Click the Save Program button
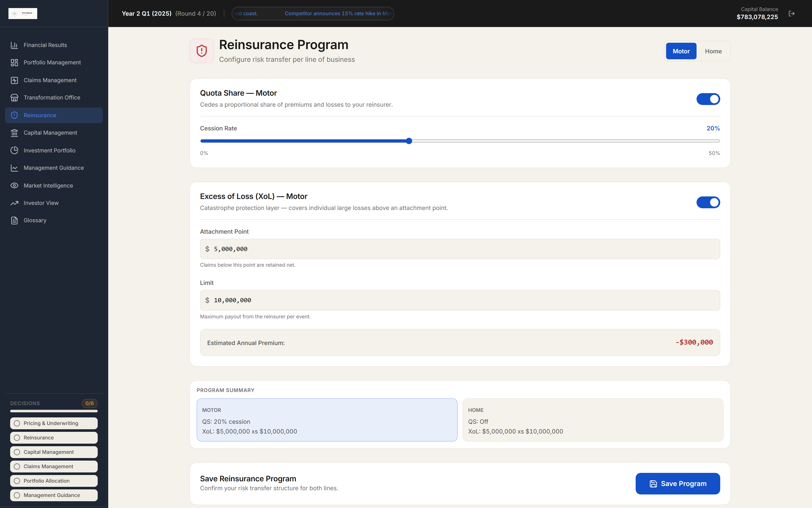Screen dimensions: 812x508 678,484
